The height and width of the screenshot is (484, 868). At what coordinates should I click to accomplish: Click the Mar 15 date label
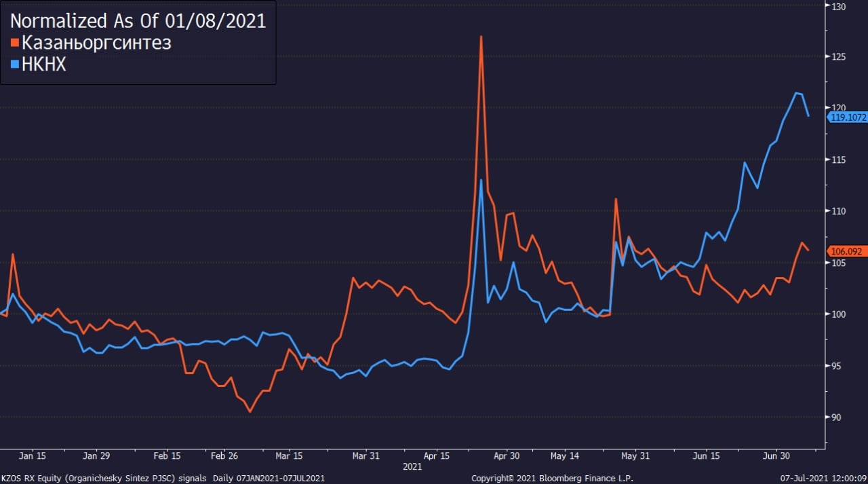pos(289,455)
